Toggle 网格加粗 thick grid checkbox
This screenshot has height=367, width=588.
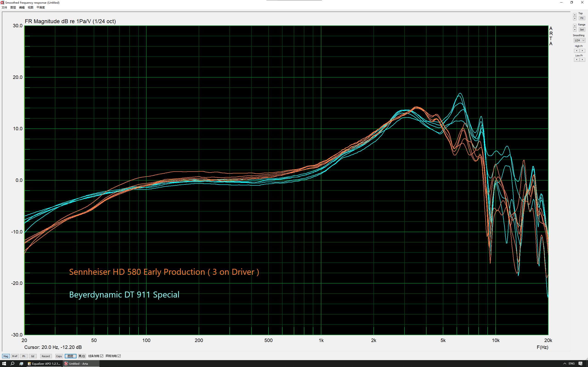point(119,356)
